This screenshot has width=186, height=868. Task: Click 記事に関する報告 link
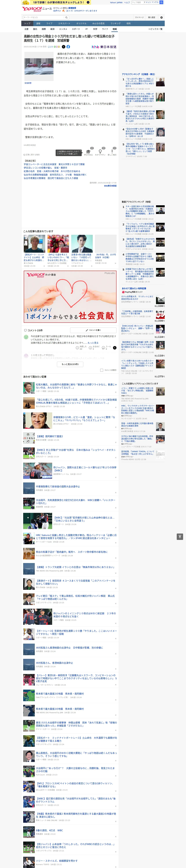(32, 155)
